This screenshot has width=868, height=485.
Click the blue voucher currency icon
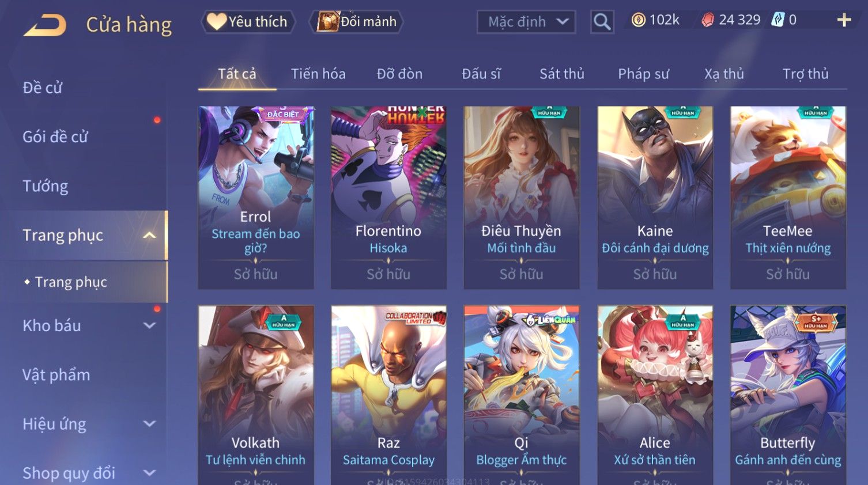(x=778, y=20)
